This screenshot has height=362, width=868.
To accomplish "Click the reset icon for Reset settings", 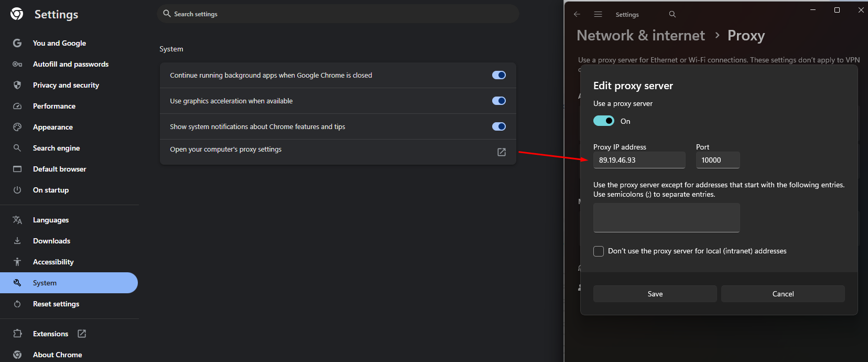I will click(17, 304).
